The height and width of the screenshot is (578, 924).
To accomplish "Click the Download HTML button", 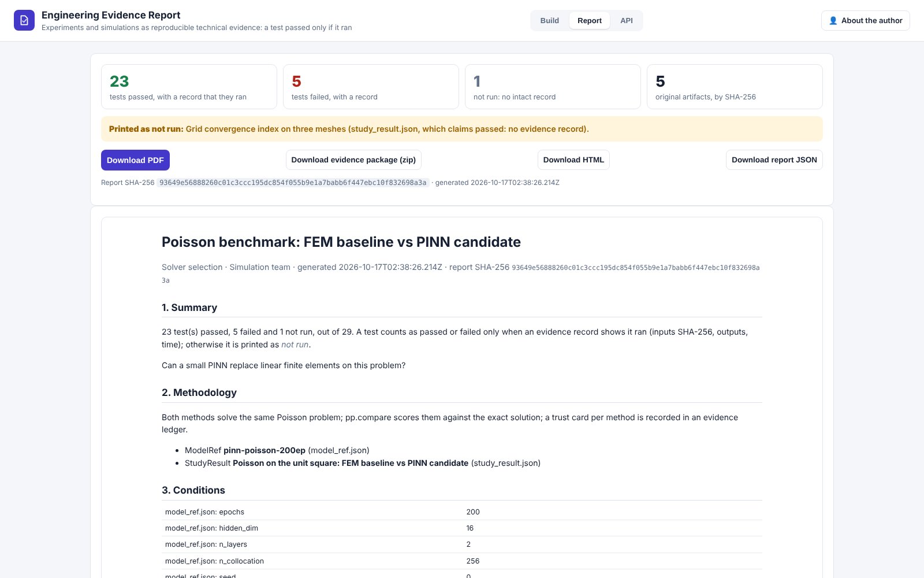I will (573, 160).
